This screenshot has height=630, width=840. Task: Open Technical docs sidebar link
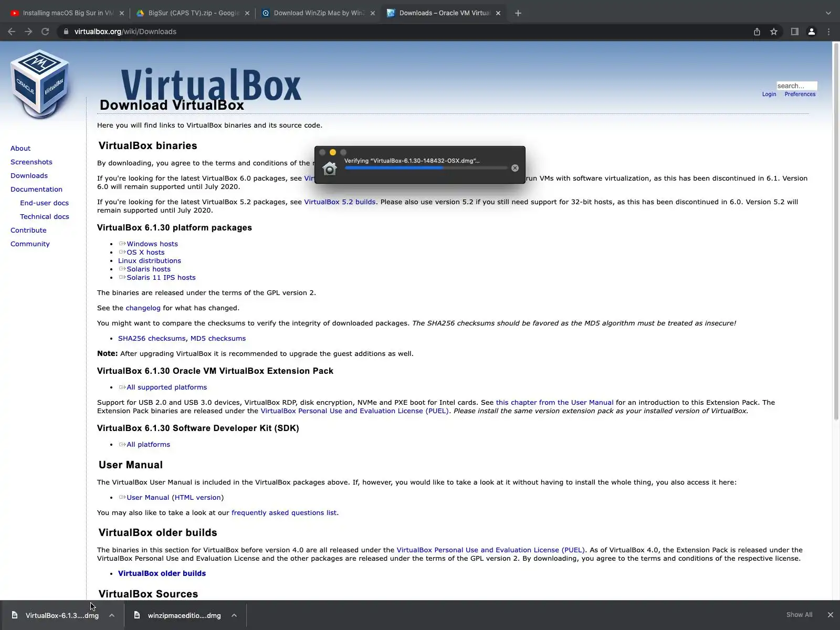tap(45, 217)
